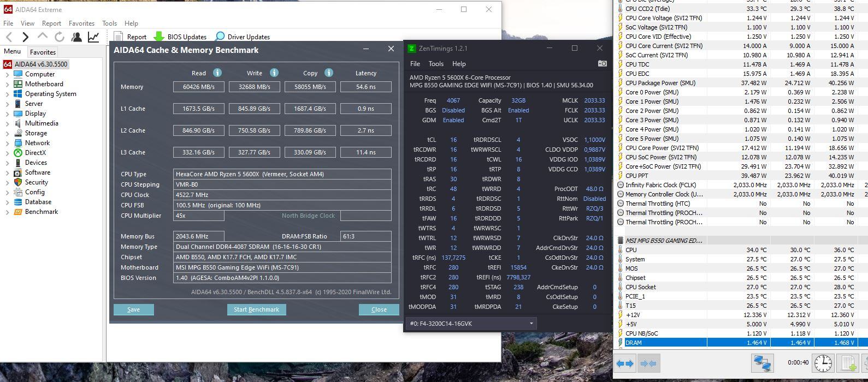
Task: Click the Computer icon in AIDA64 tree
Action: [x=18, y=74]
